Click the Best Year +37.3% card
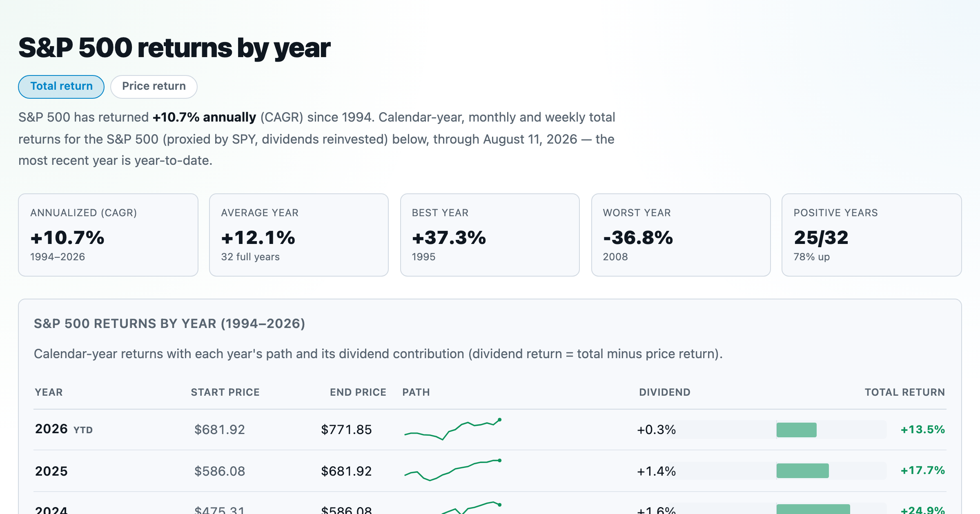 (x=490, y=235)
